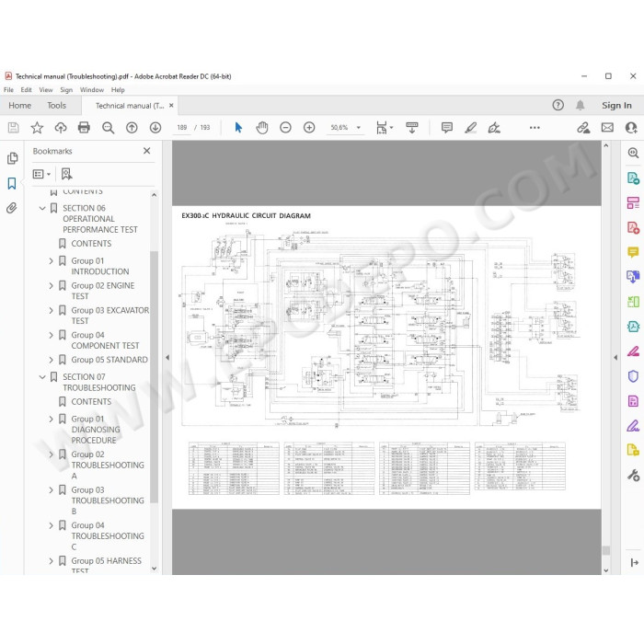Print the document with printer icon
The image size is (644, 644).
84,128
